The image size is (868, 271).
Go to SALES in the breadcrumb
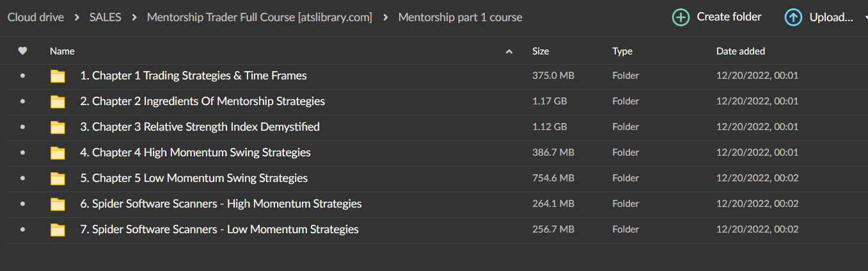pos(106,17)
